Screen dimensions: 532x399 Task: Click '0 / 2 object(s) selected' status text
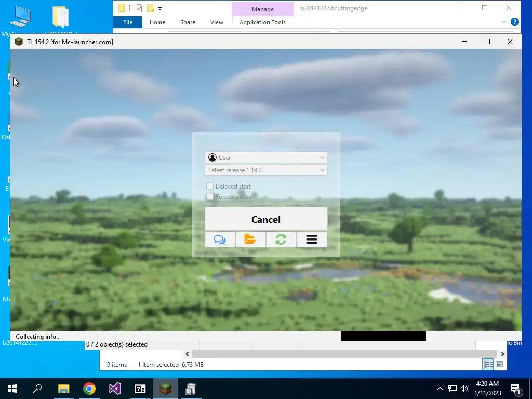[117, 344]
